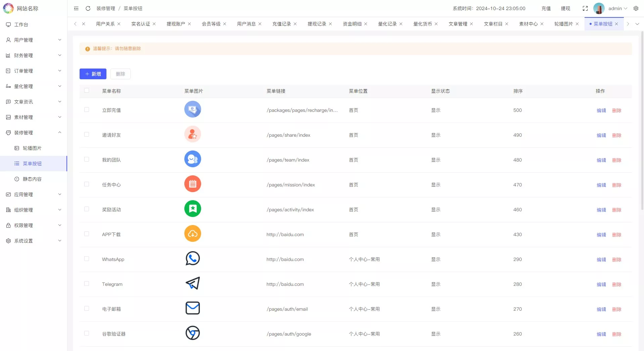The image size is (644, 351).
Task: Open the admin account dropdown
Action: (x=616, y=8)
